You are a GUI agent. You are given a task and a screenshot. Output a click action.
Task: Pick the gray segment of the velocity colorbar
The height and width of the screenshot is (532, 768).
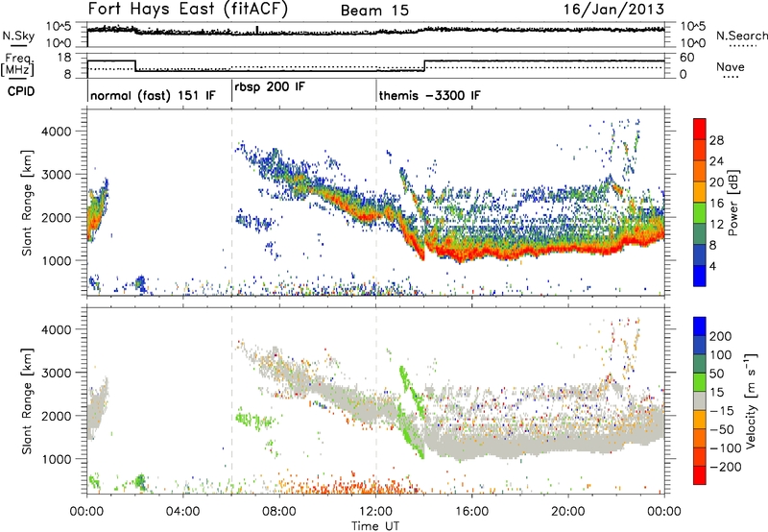(x=700, y=401)
